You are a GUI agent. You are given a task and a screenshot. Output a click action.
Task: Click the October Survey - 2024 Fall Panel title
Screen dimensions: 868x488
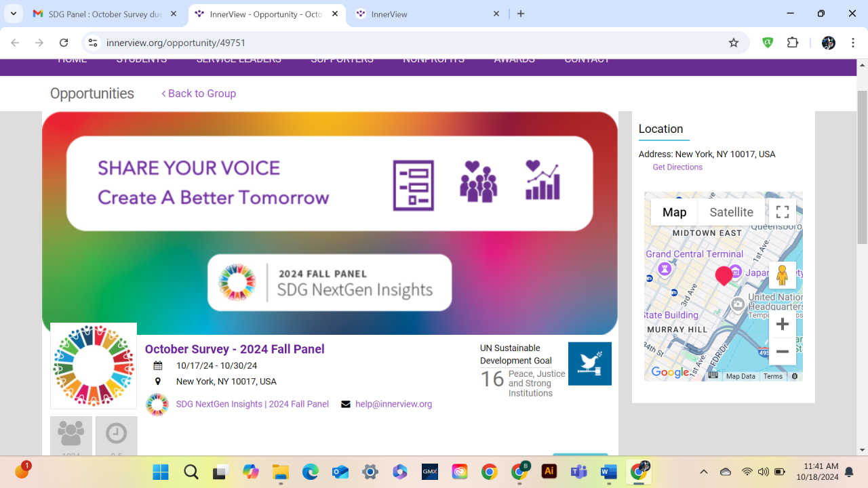click(235, 349)
